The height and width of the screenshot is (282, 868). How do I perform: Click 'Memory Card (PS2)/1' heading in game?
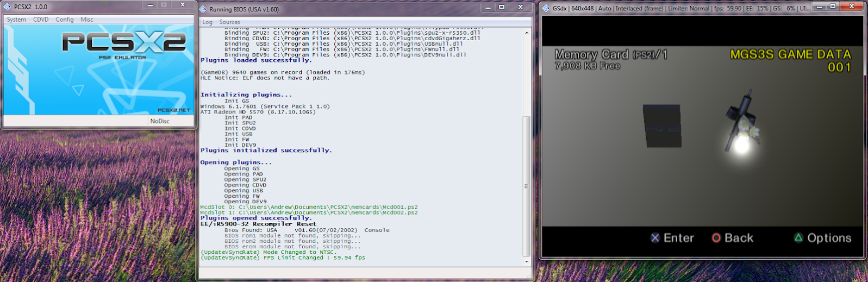pyautogui.click(x=611, y=54)
